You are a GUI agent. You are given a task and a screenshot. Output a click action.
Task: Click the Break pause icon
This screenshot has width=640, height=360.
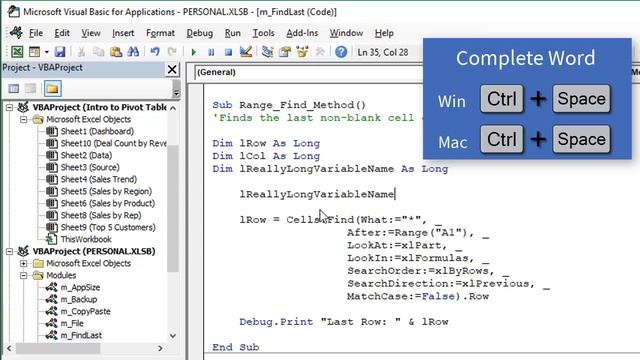(x=211, y=52)
